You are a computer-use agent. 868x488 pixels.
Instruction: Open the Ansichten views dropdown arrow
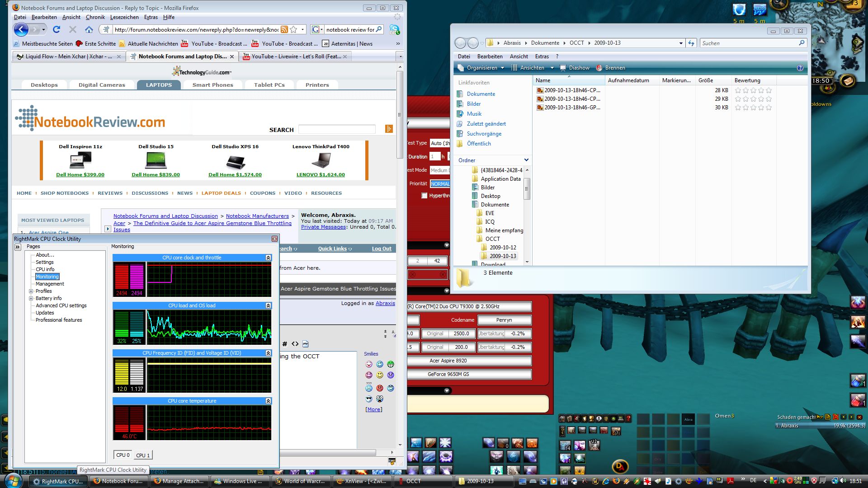[552, 68]
